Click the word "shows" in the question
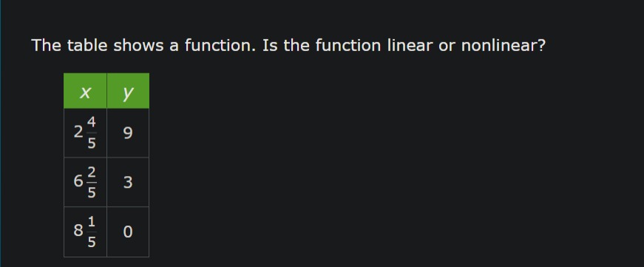The height and width of the screenshot is (267, 644). pyautogui.click(x=138, y=45)
